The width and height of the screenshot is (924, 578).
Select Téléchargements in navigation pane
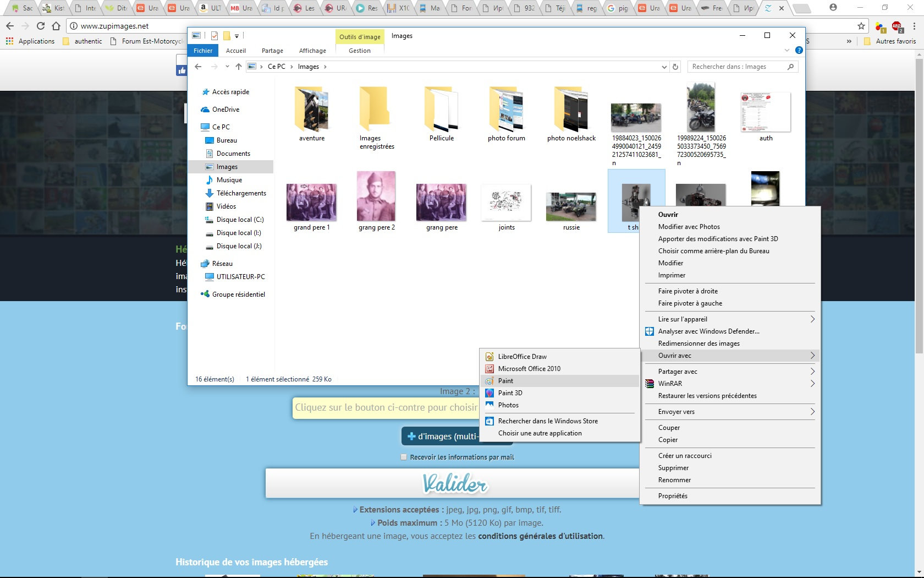pos(241,193)
